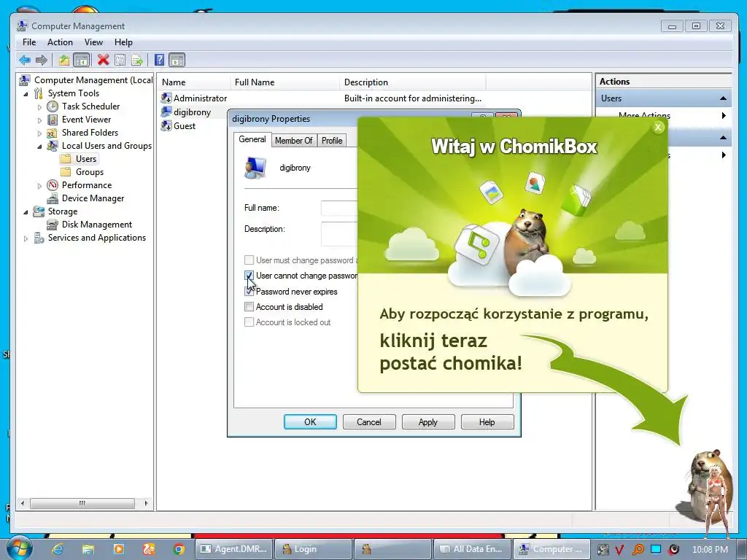Click Help button in digibrony Properties
The height and width of the screenshot is (560, 747).
click(487, 422)
